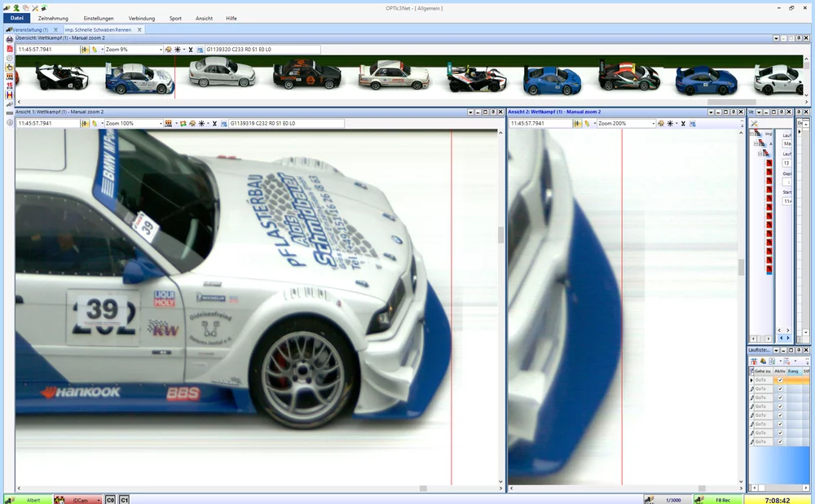Click the X icon in Übersicht toolbar
Viewport: 815px width, 504px height.
click(x=191, y=50)
